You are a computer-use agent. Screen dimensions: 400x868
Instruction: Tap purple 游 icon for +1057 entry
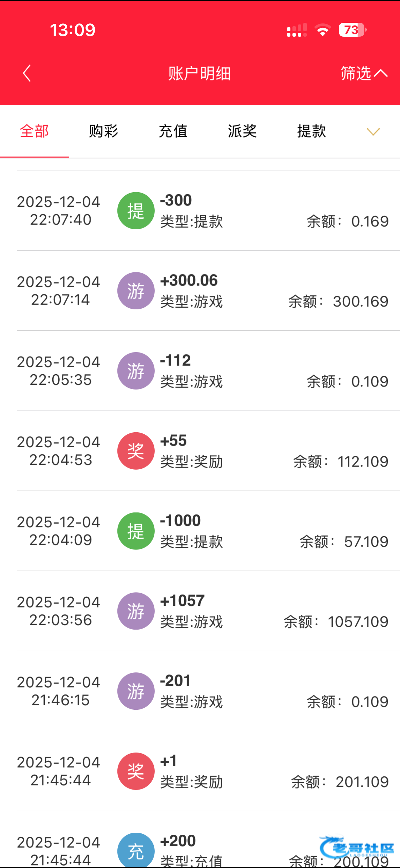(x=136, y=611)
